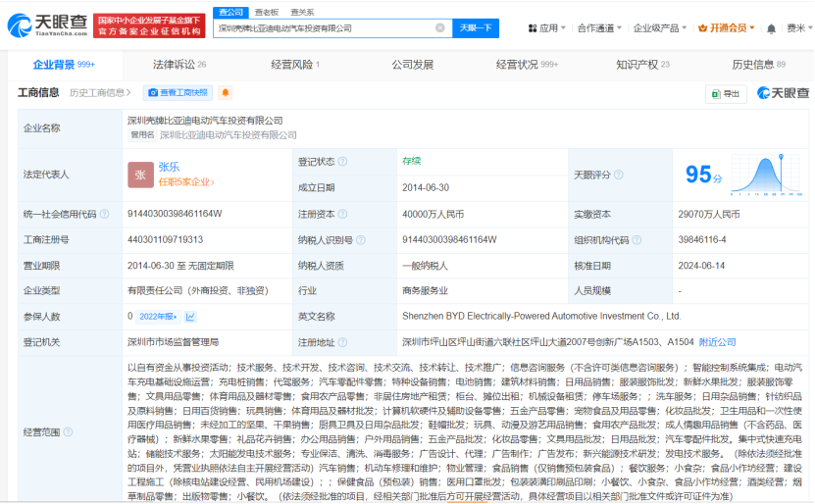Click the help icon next to 登记状态
Screen dimensions: 815x504
point(343,162)
